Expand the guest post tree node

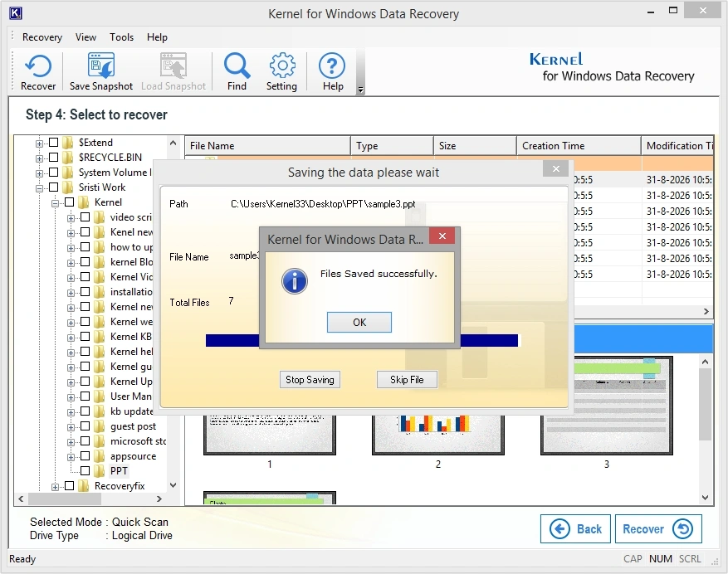pyautogui.click(x=71, y=427)
